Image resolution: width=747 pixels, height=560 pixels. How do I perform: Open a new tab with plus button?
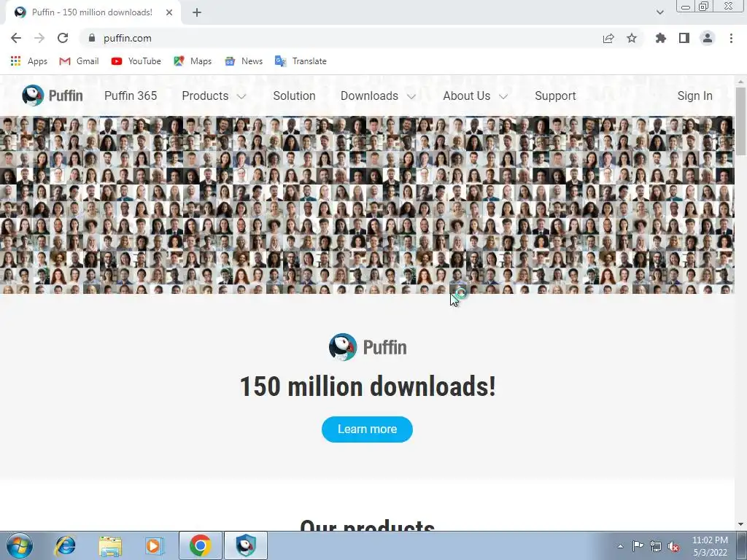(197, 13)
